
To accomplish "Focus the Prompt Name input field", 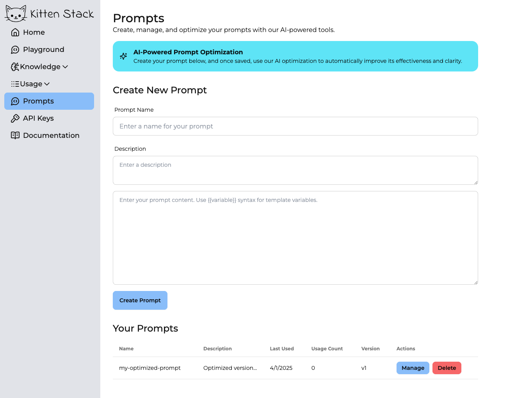I will pyautogui.click(x=295, y=126).
